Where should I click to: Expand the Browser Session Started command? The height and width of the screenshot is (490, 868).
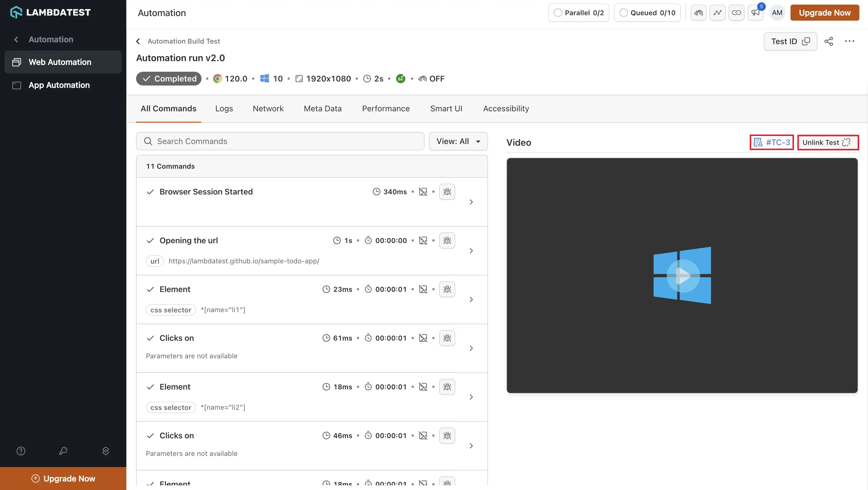click(x=471, y=202)
